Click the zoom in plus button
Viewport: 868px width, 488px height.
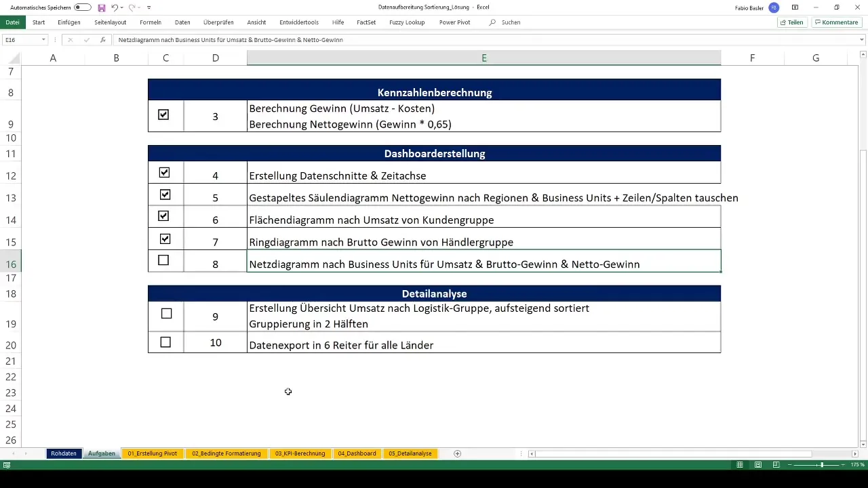[x=844, y=465]
